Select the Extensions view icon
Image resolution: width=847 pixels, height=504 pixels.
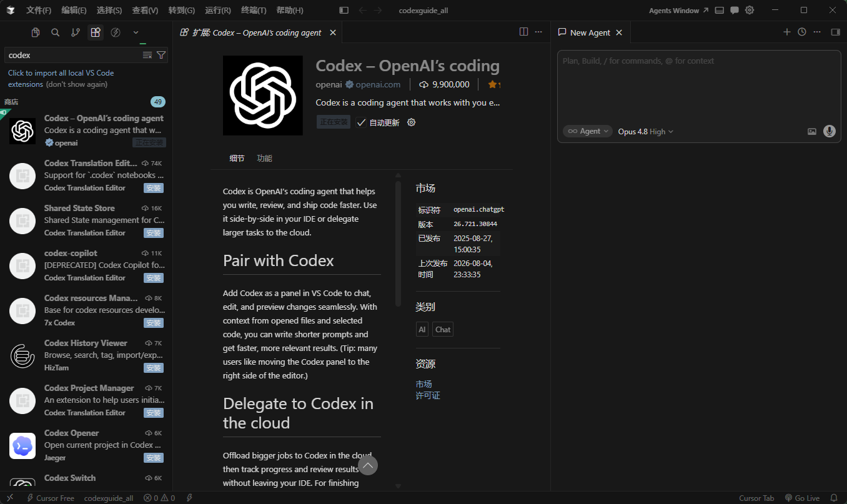coord(96,32)
